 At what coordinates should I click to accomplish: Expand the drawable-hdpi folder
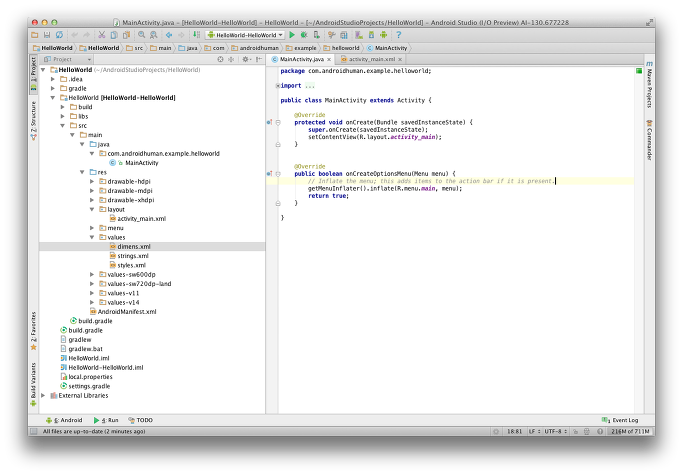pyautogui.click(x=92, y=182)
